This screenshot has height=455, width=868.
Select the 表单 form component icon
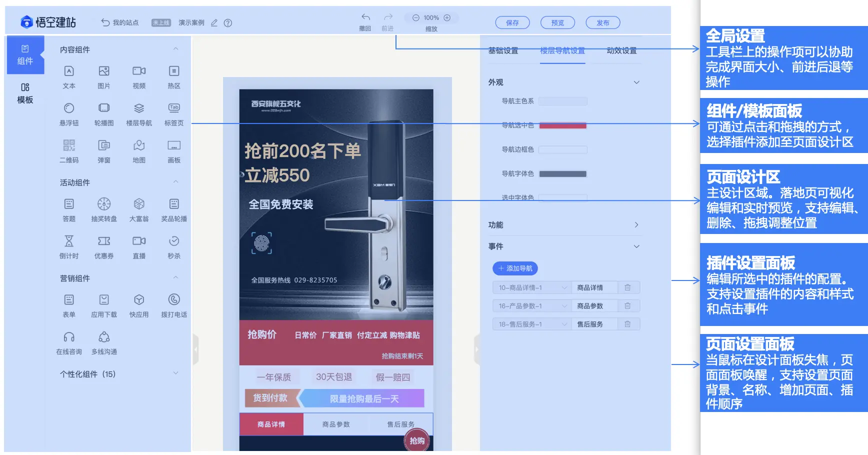click(x=68, y=299)
